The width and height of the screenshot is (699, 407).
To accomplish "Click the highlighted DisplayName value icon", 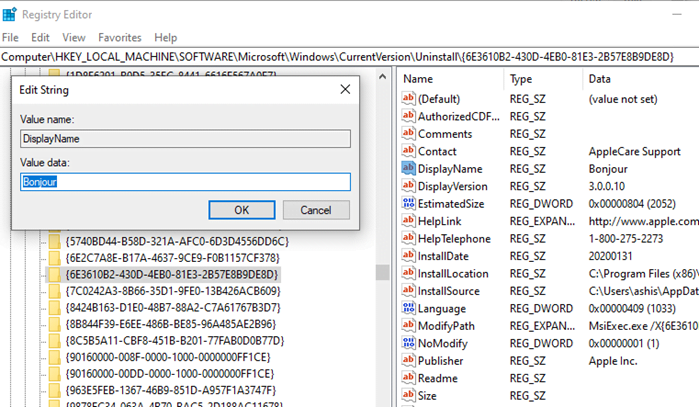I will (408, 169).
